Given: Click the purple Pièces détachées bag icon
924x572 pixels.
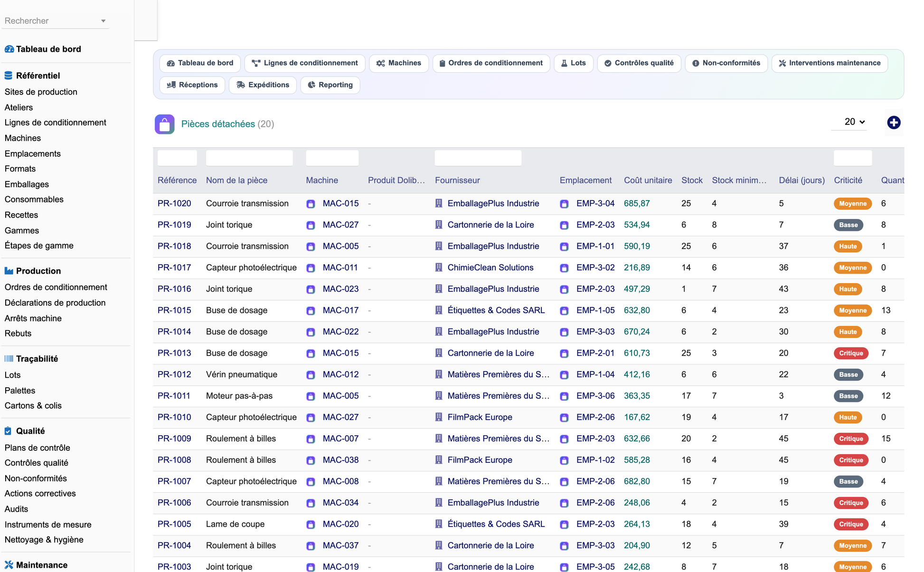Looking at the screenshot, I should point(164,124).
